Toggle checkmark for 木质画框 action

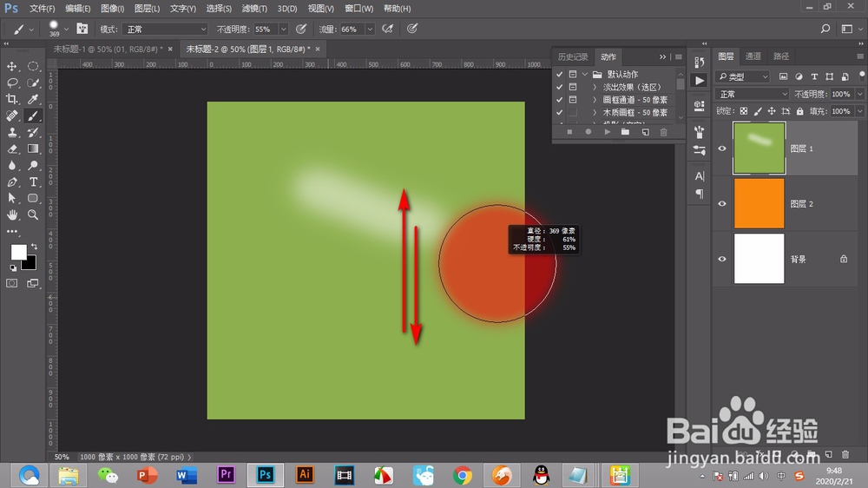tap(560, 112)
